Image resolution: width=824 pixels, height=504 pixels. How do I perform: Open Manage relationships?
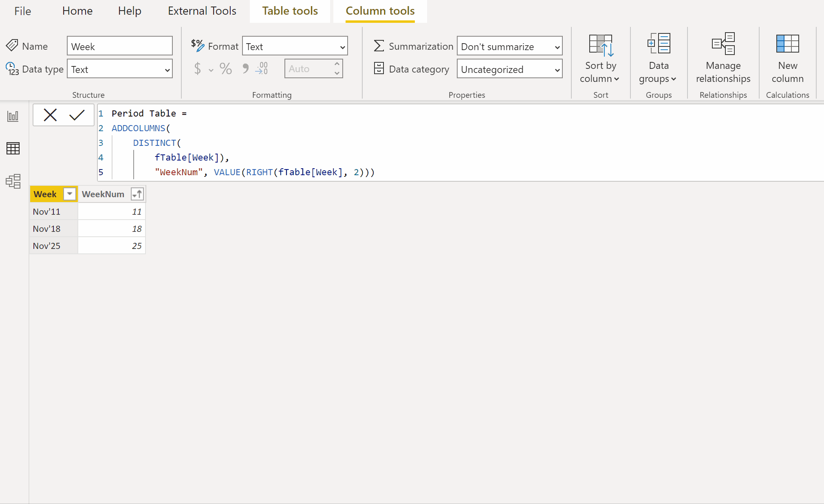[x=723, y=58]
